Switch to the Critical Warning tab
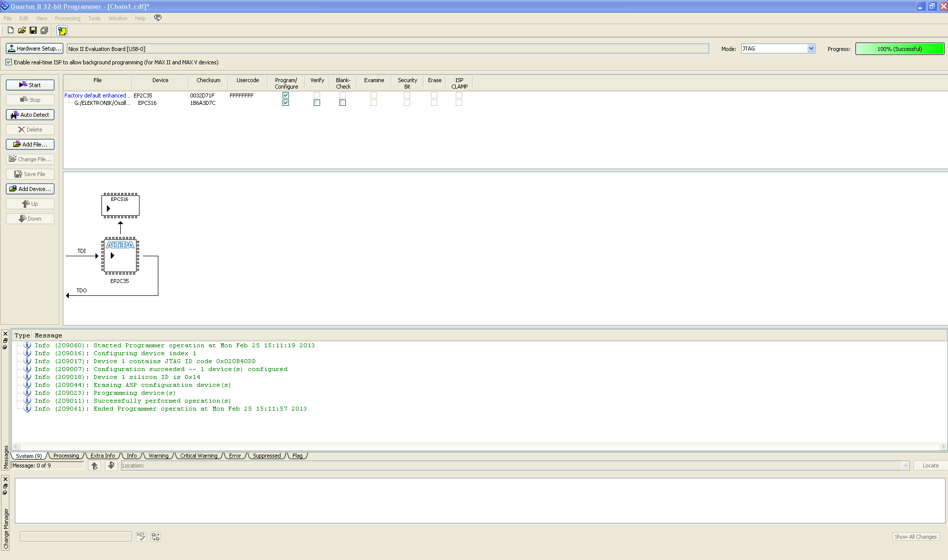This screenshot has height=560, width=948. 199,456
